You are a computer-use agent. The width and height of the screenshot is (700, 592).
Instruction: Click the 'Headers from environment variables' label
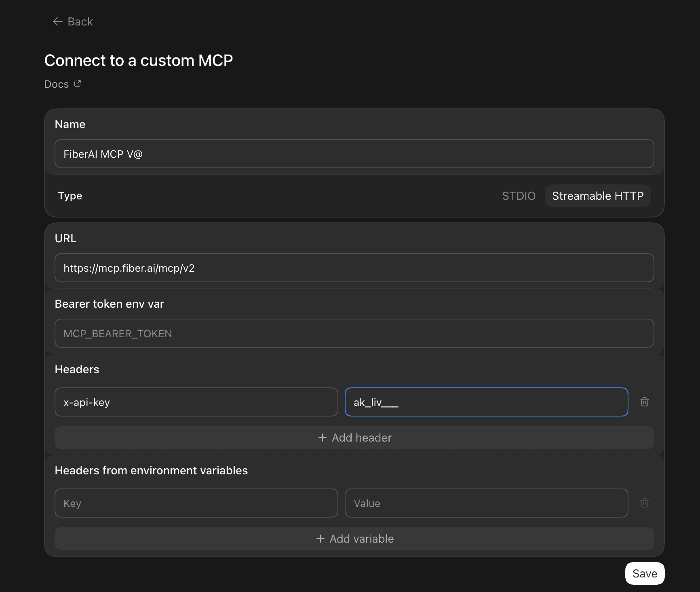pyautogui.click(x=151, y=470)
